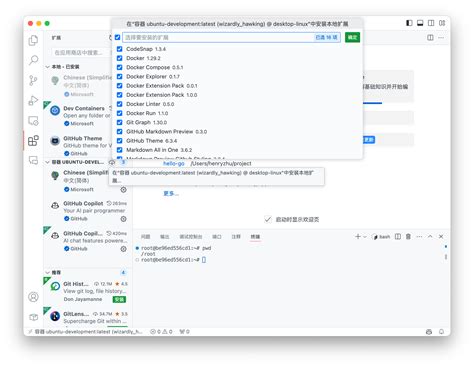Image resolution: width=474 pixels, height=367 pixels.
Task: Open the Accounts icon in activity bar
Action: 33,297
